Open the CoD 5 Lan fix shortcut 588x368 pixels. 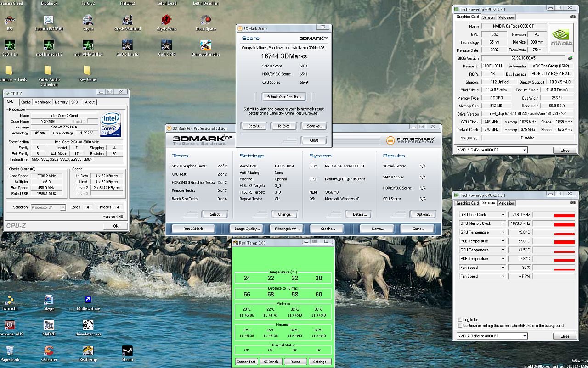coord(127,48)
